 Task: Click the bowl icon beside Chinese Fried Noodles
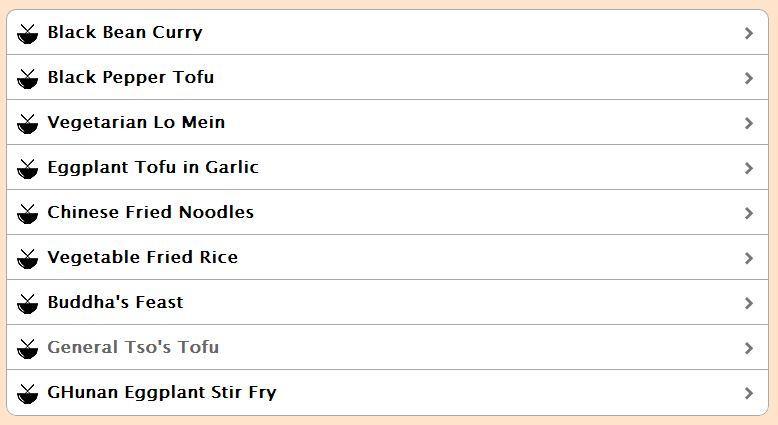pos(28,213)
